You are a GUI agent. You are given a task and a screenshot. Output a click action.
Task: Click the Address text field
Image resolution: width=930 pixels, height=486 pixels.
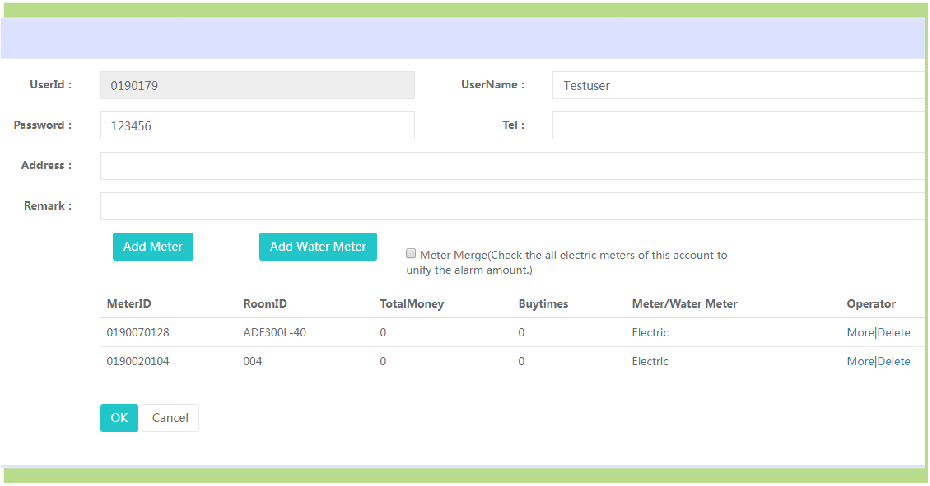pos(512,166)
